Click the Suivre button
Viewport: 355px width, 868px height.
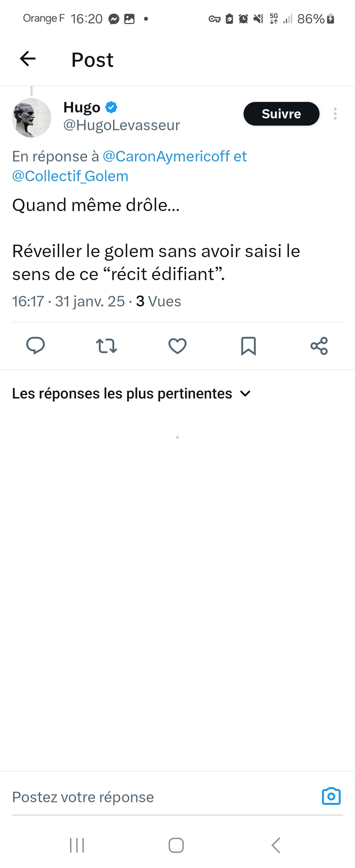[x=281, y=114]
